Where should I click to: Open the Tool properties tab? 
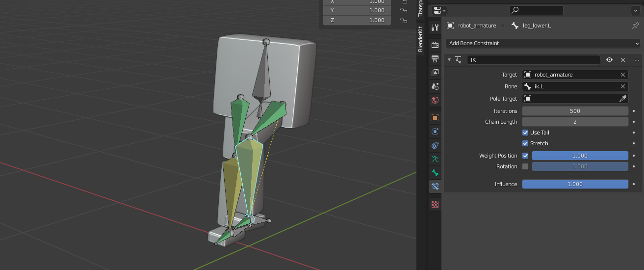pos(435,27)
